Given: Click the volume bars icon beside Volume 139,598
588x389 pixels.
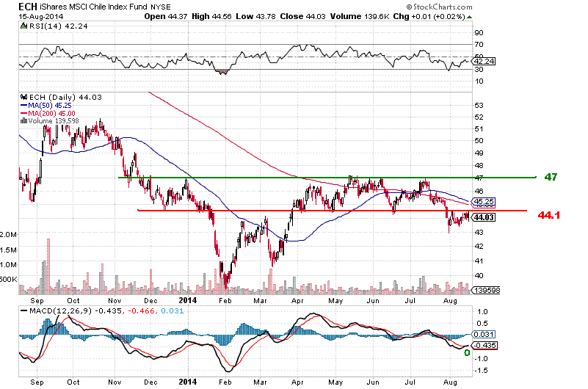Looking at the screenshot, I should 24,120.
